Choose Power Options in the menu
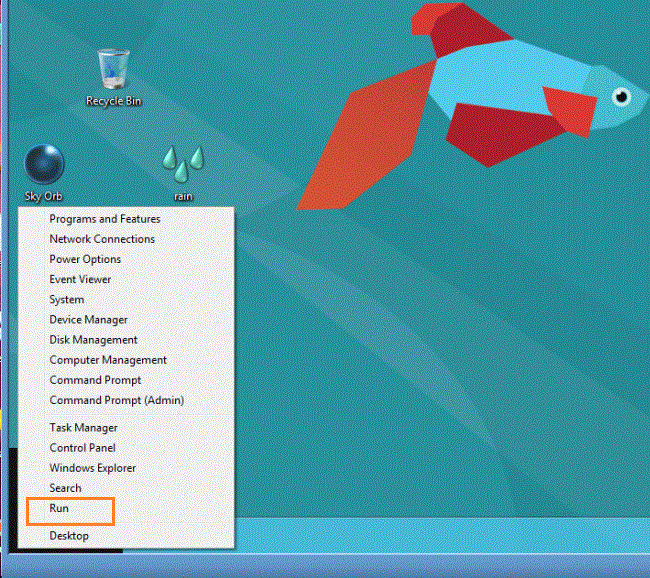The image size is (650, 578). (x=126, y=259)
